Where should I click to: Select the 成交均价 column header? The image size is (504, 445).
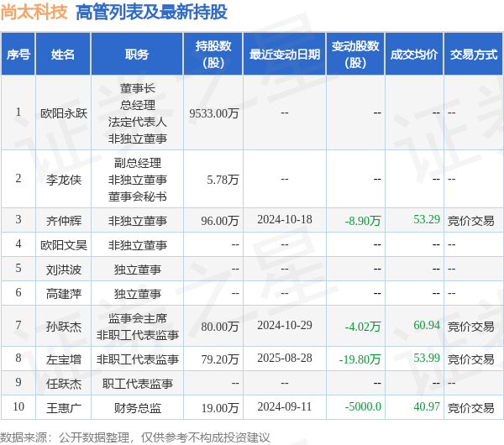tap(414, 55)
